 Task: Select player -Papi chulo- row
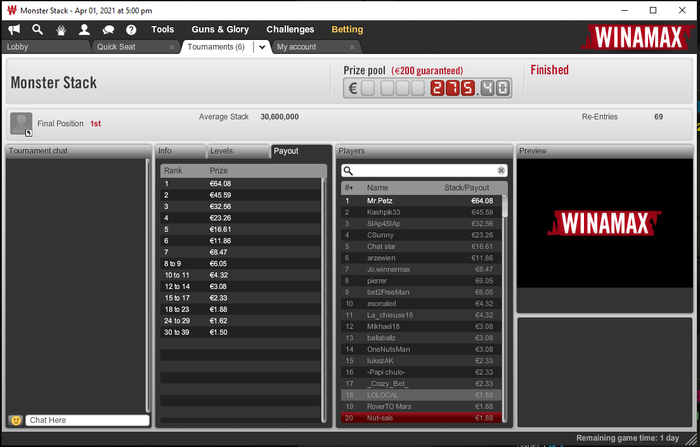(421, 372)
